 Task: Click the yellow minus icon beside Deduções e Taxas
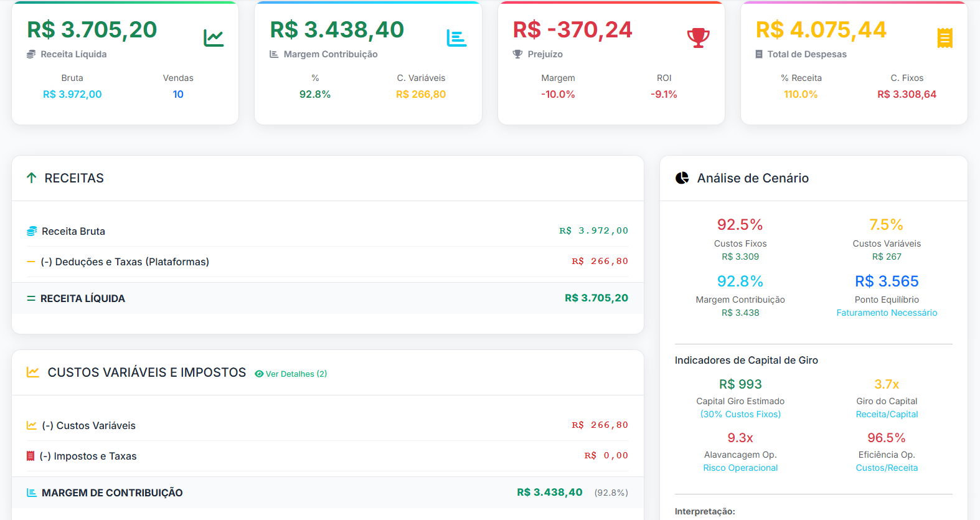click(30, 262)
